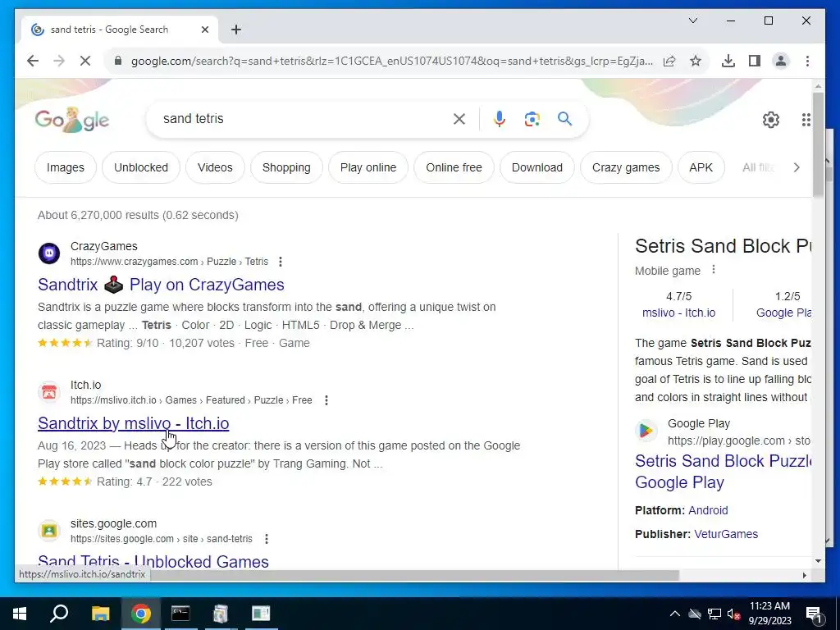The width and height of the screenshot is (840, 630).
Task: Open the Chrome three-dot menu
Action: coord(807,61)
